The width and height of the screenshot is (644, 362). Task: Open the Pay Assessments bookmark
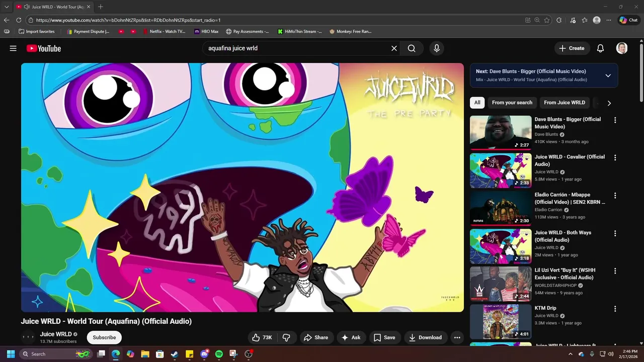[x=248, y=31]
